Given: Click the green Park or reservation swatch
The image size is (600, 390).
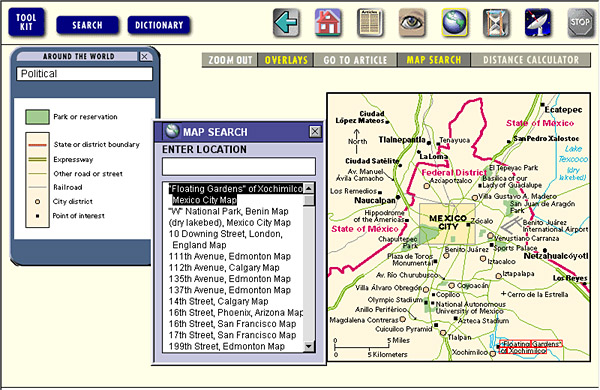Looking at the screenshot, I should tap(37, 117).
